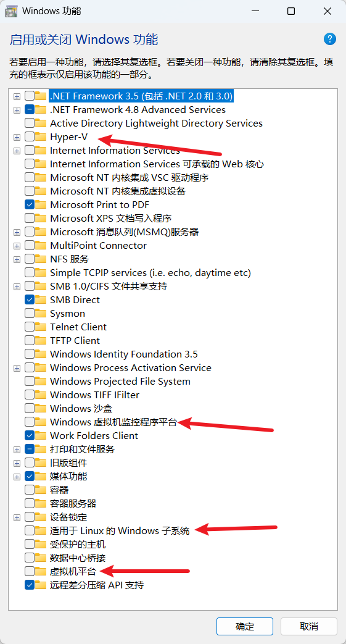Click the 取消 button

(x=308, y=626)
